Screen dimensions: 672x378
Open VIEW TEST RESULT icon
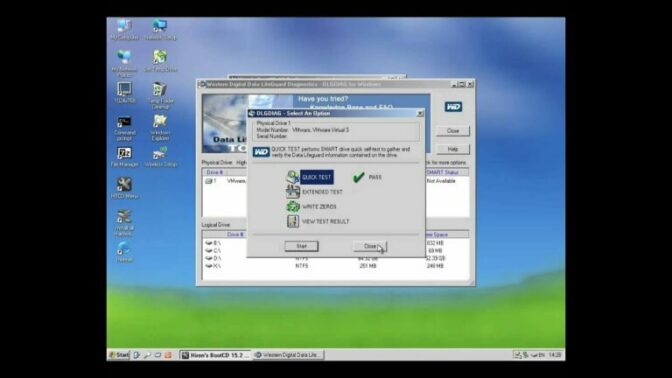(x=293, y=221)
